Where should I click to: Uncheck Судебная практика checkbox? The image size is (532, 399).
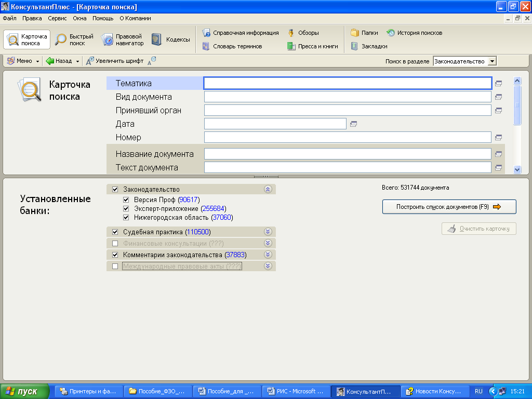pyautogui.click(x=115, y=232)
